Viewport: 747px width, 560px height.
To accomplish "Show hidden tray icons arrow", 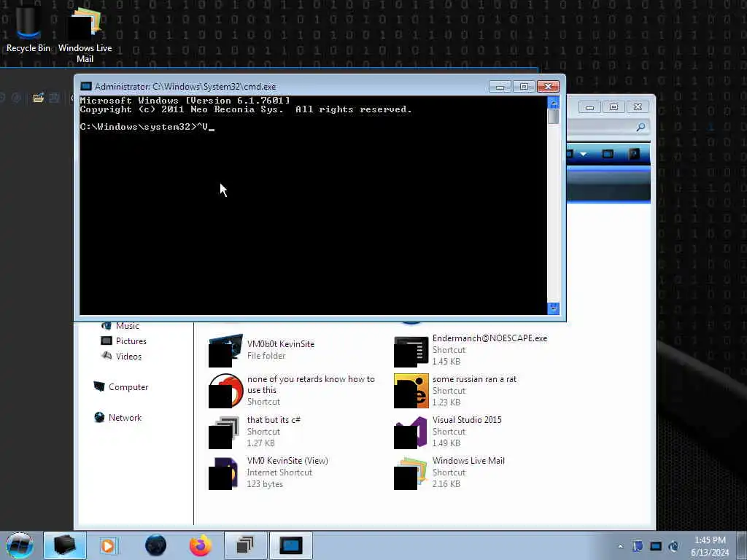I will tap(620, 546).
